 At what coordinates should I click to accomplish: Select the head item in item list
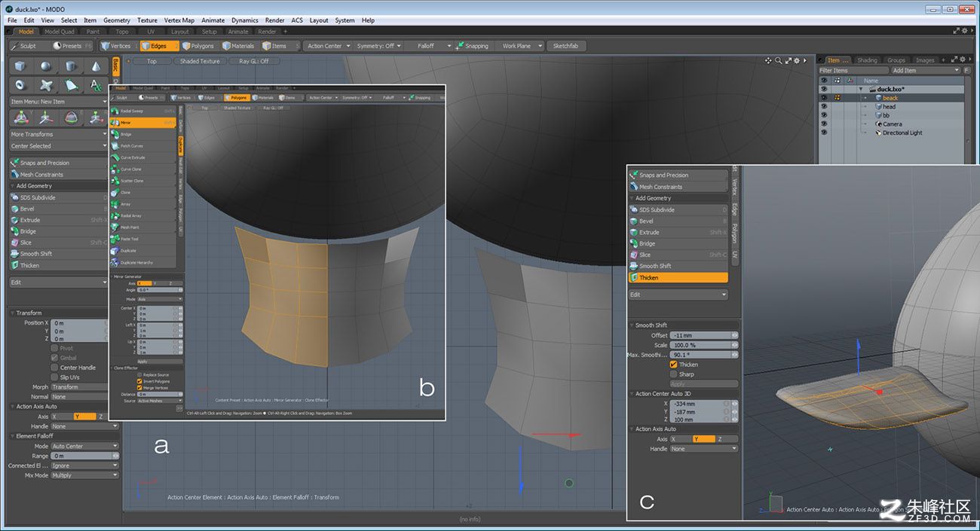click(x=890, y=106)
